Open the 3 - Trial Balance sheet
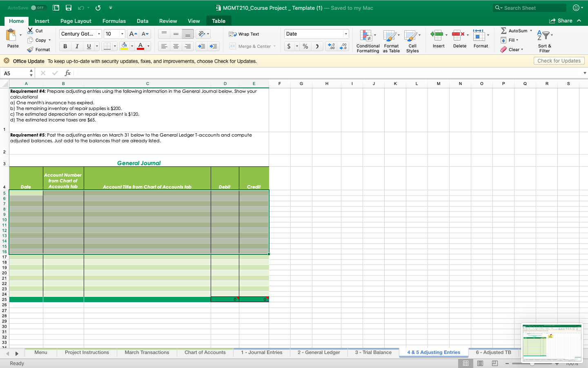The height and width of the screenshot is (368, 588). click(x=373, y=352)
